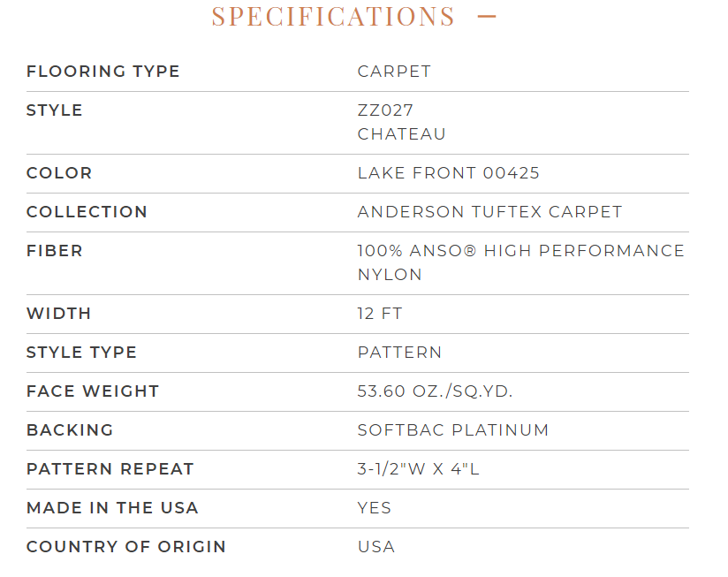Select the Country of Origin label
The height and width of the screenshot is (577, 728).
coord(126,547)
